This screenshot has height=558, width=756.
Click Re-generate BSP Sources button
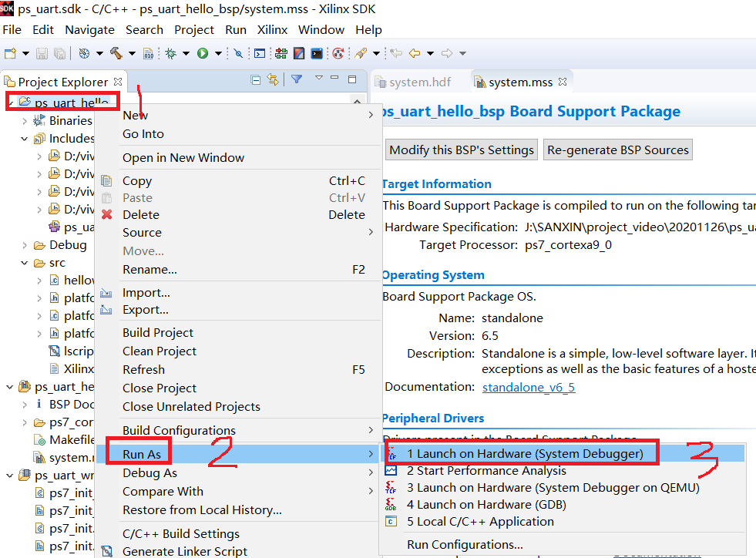pos(618,150)
